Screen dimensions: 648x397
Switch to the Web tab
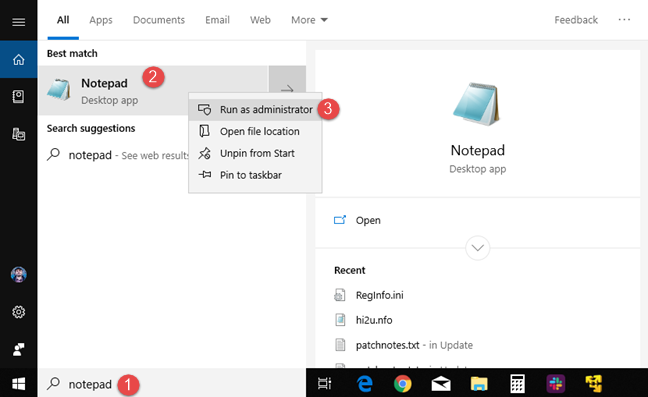pos(260,20)
